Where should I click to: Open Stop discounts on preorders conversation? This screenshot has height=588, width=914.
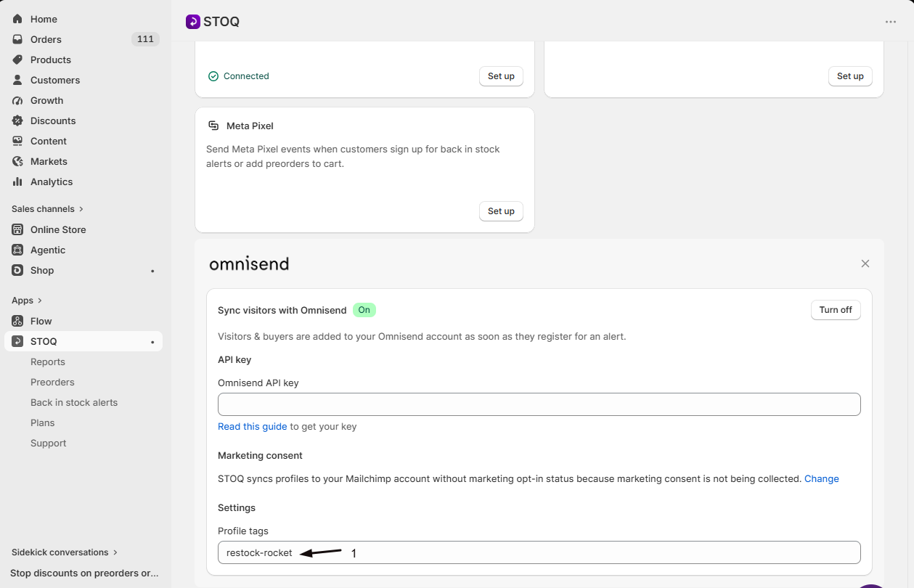[x=84, y=573]
